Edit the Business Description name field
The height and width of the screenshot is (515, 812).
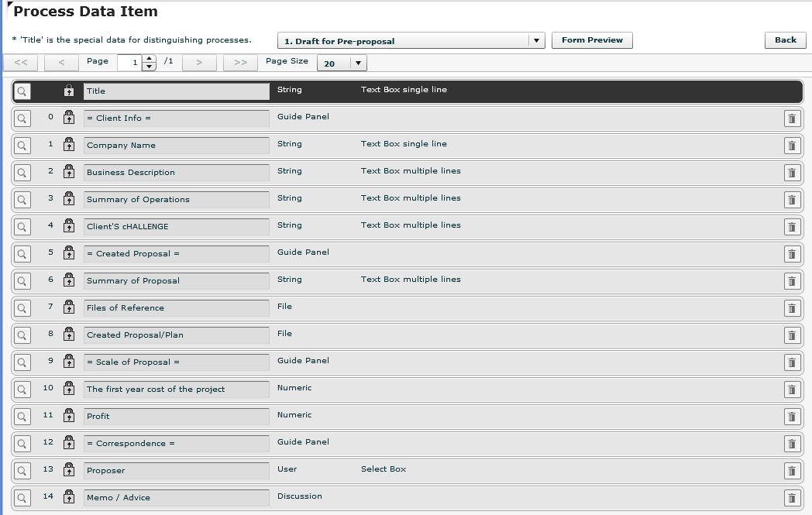point(177,173)
